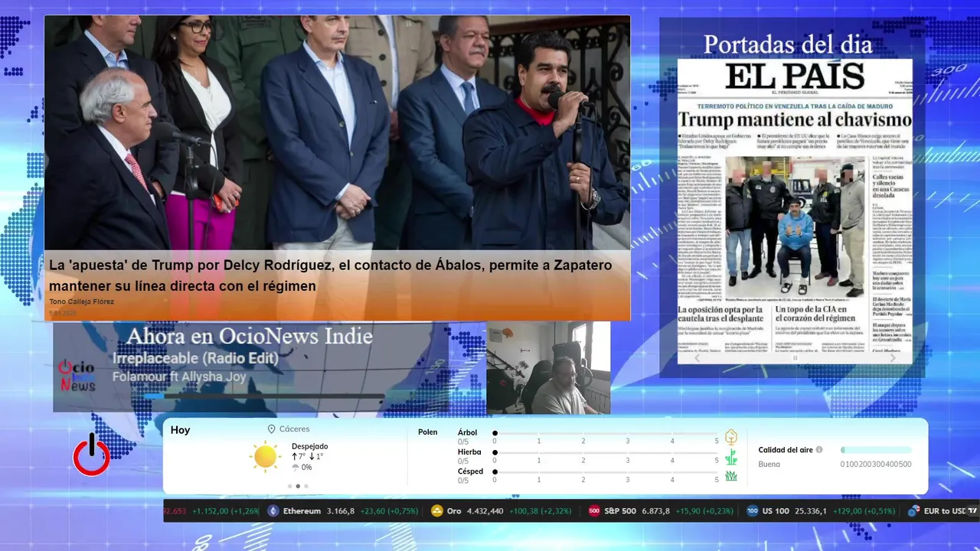
Task: Click the Ethereum ticker label
Action: (302, 511)
